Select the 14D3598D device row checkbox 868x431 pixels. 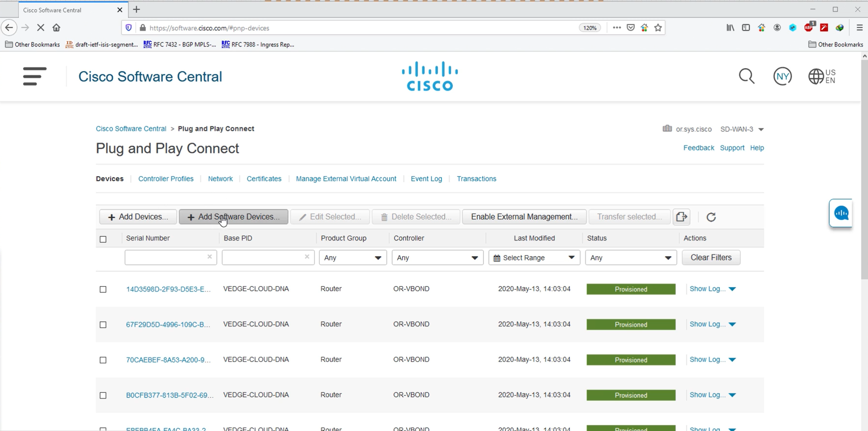[103, 289]
